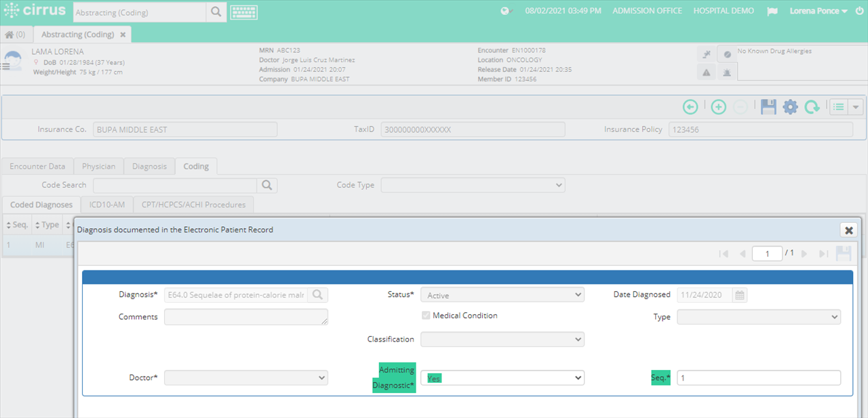Image resolution: width=868 pixels, height=418 pixels.
Task: Switch to the Diagnosis tab
Action: point(149,166)
